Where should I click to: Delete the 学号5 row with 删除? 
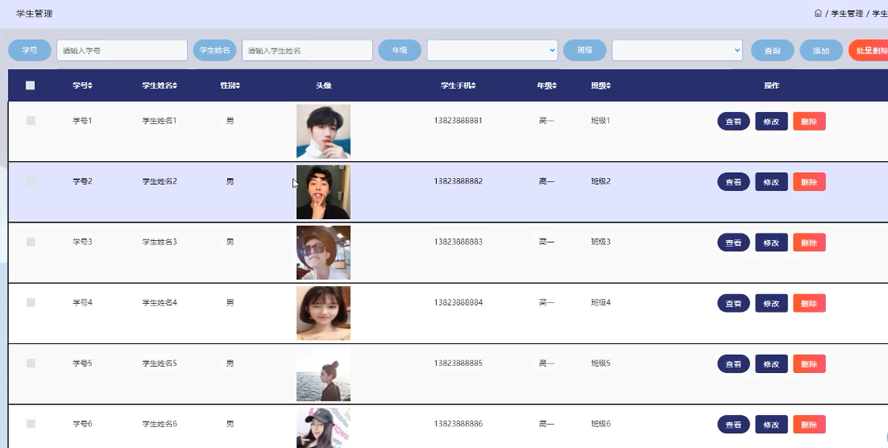click(x=809, y=364)
